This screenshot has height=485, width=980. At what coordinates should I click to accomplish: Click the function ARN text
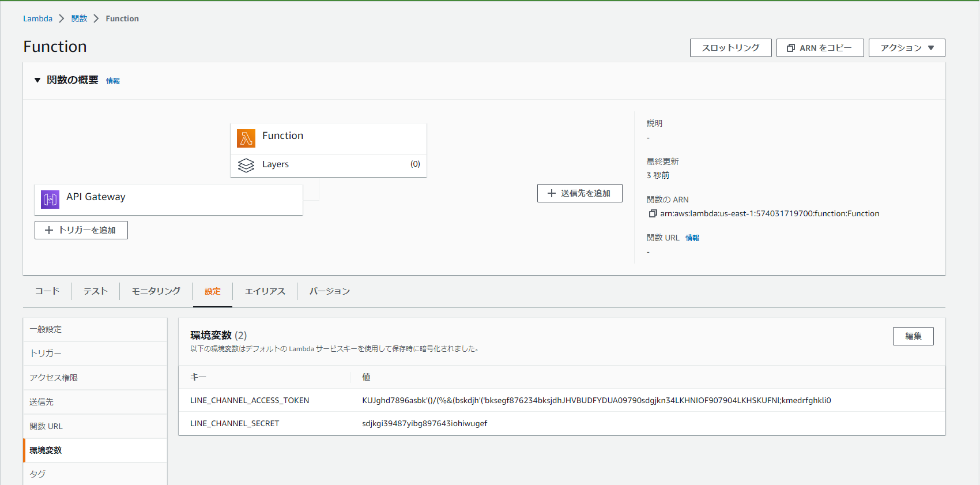(x=770, y=213)
